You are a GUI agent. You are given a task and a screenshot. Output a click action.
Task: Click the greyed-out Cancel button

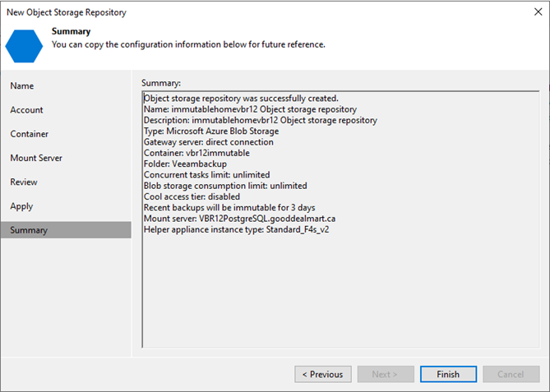[x=511, y=374]
